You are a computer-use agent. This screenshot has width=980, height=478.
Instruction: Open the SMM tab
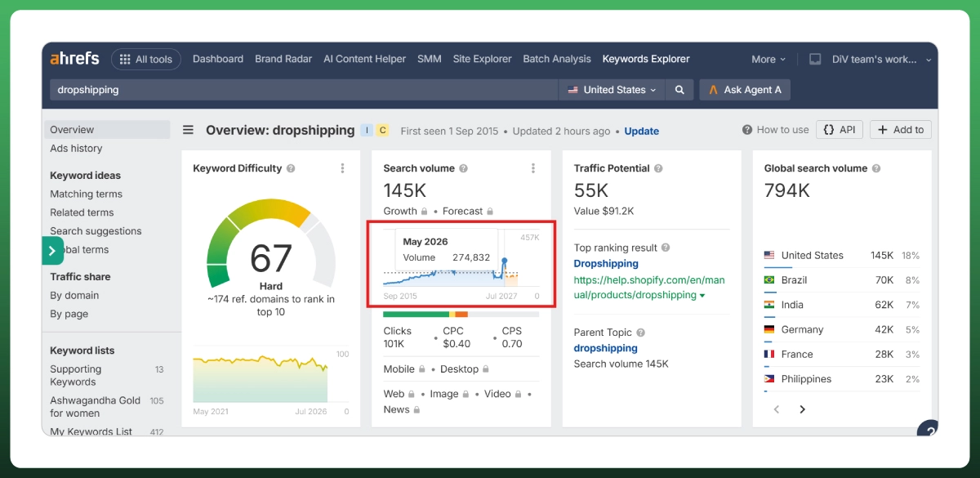tap(430, 59)
